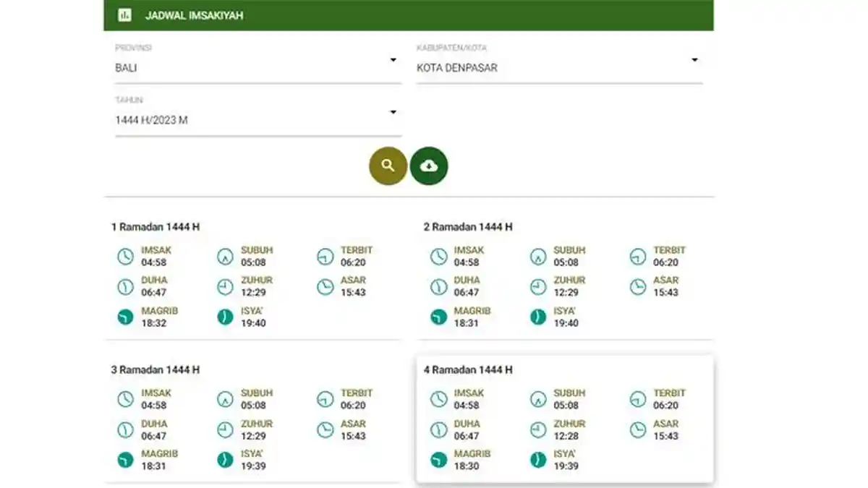Click Asar time 15:43 in 3 Ramadan
The height and width of the screenshot is (488, 868).
pyautogui.click(x=353, y=436)
